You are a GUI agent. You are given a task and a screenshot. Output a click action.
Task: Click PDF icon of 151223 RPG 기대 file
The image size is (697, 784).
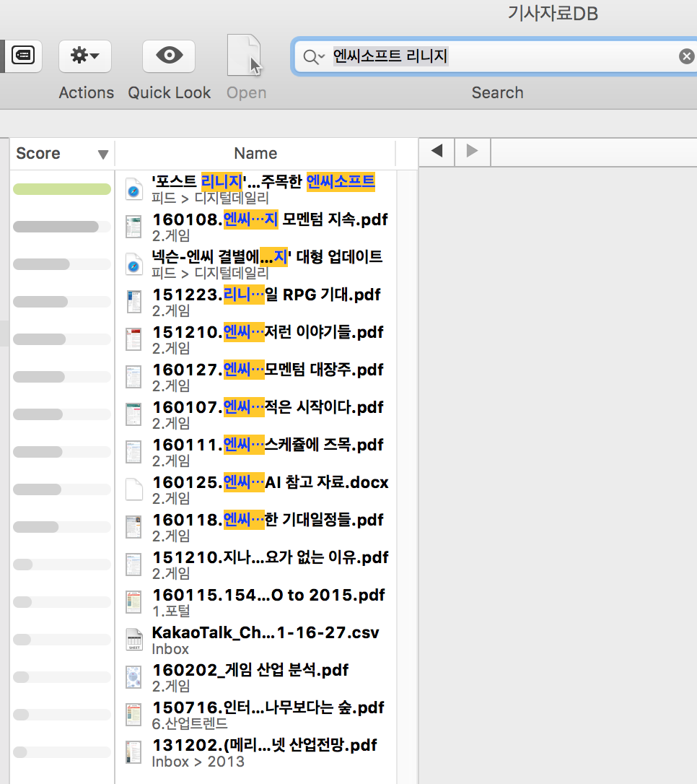[133, 302]
